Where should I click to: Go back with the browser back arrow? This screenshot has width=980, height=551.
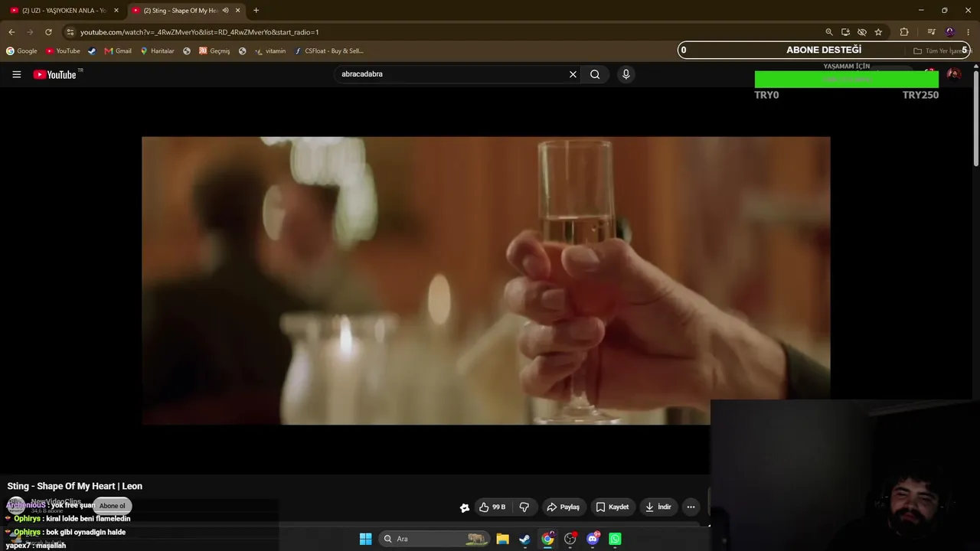[11, 32]
